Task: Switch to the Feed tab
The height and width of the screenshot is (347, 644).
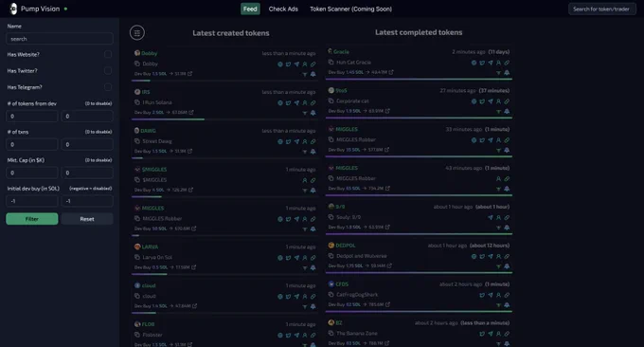Action: [x=250, y=9]
